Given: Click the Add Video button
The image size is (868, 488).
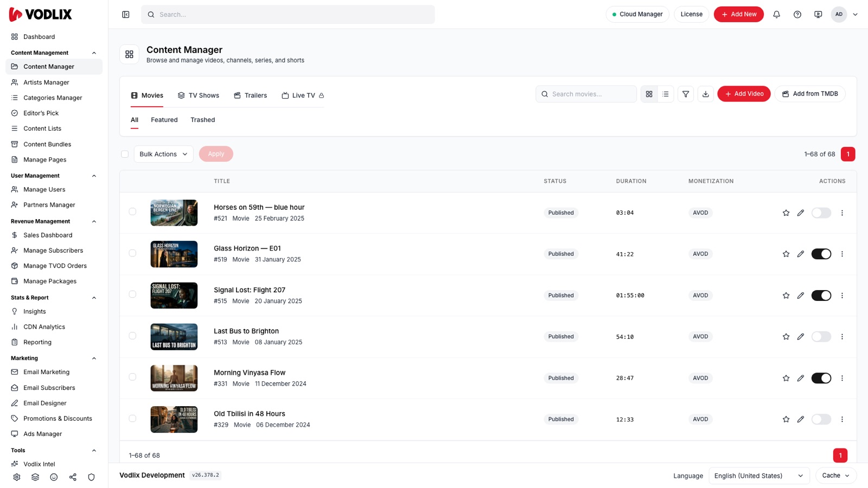Looking at the screenshot, I should [743, 94].
